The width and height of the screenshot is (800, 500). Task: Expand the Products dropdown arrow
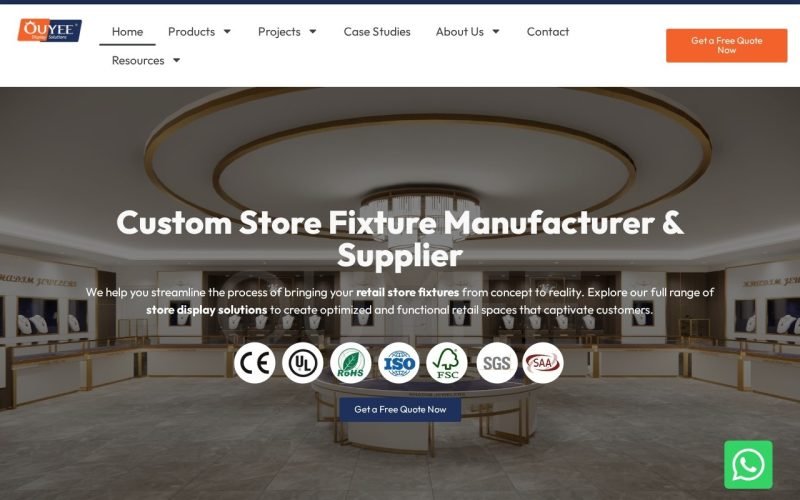coord(228,32)
